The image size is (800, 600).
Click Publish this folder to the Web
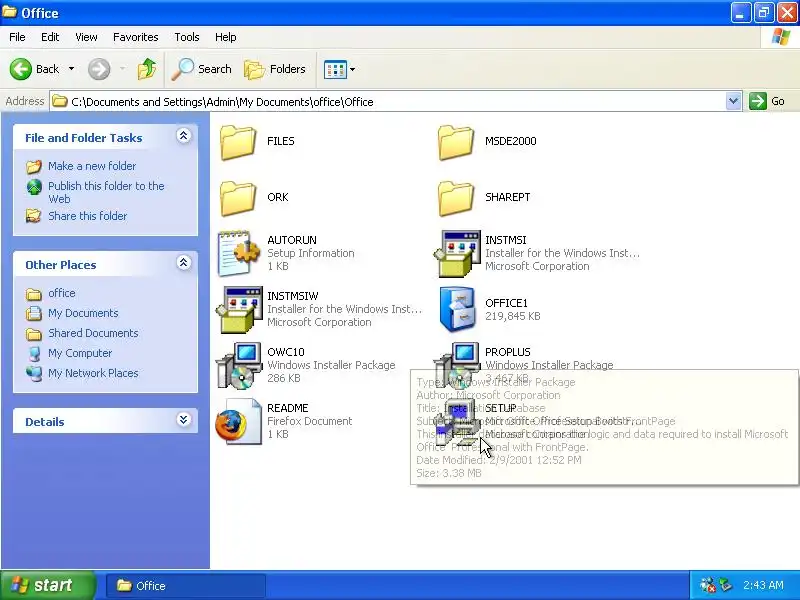coord(106,192)
